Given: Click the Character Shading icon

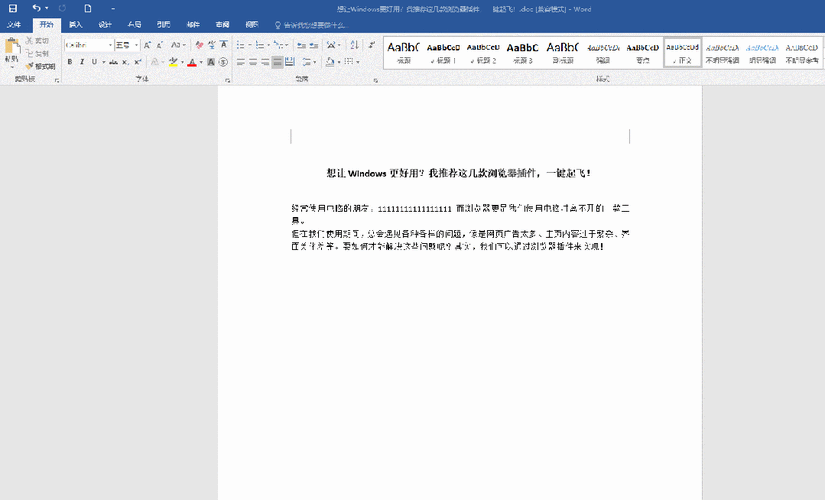Looking at the screenshot, I should click(211, 62).
